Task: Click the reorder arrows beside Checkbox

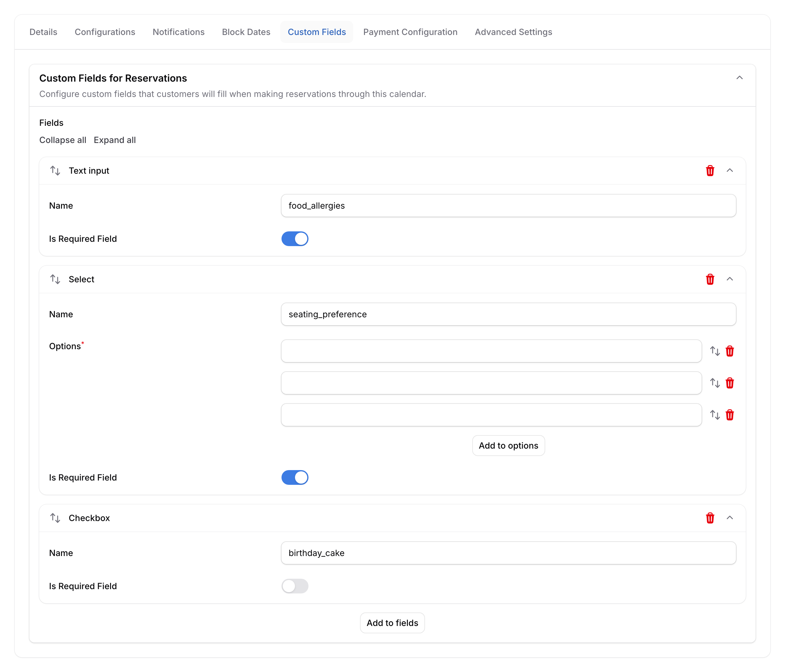Action: (55, 518)
